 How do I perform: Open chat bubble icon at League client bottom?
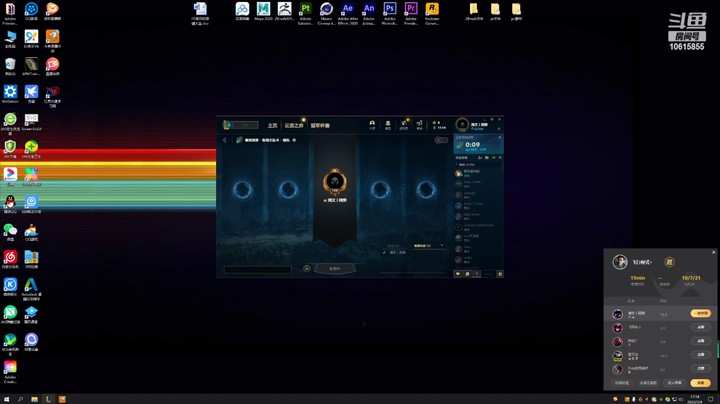point(458,274)
